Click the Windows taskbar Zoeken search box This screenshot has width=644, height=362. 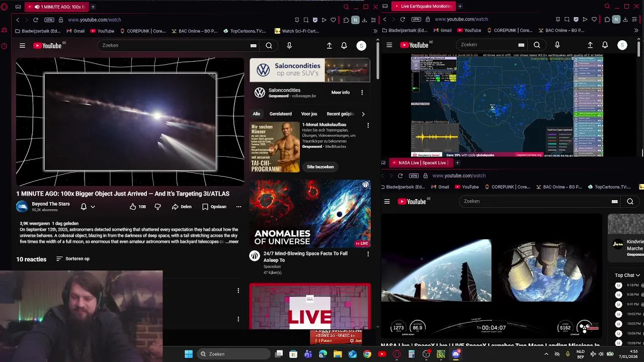coord(234,354)
